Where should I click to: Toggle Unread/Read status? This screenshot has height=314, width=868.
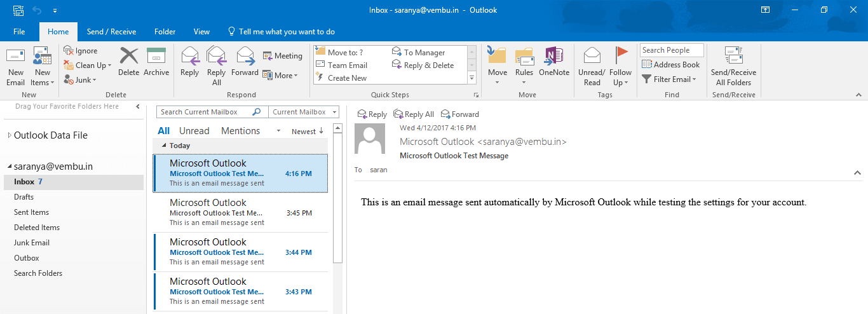click(592, 67)
